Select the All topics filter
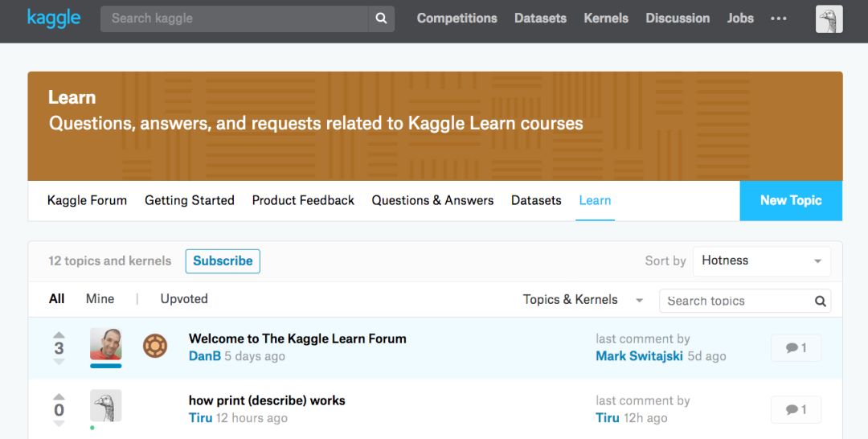Screen dimensions: 868x439 tap(56, 299)
